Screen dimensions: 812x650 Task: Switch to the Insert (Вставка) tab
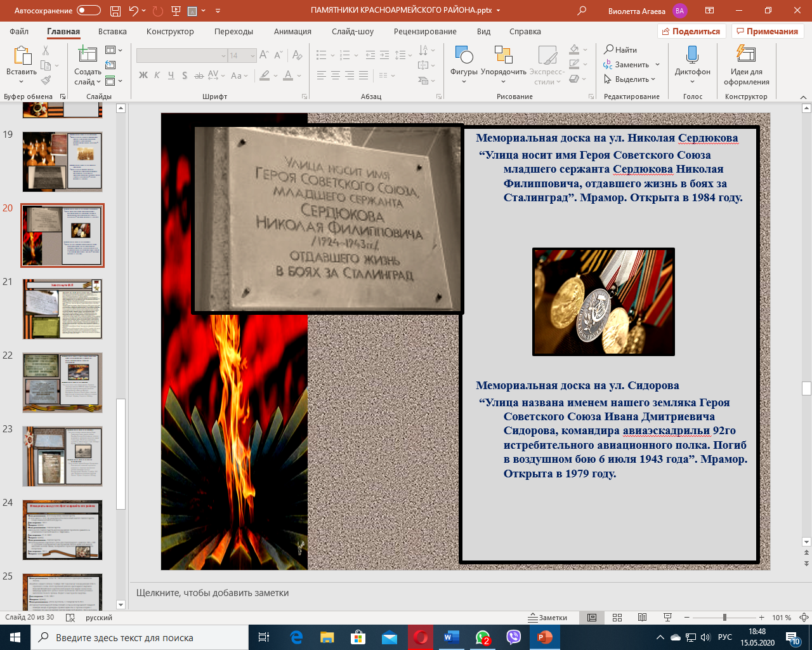112,31
